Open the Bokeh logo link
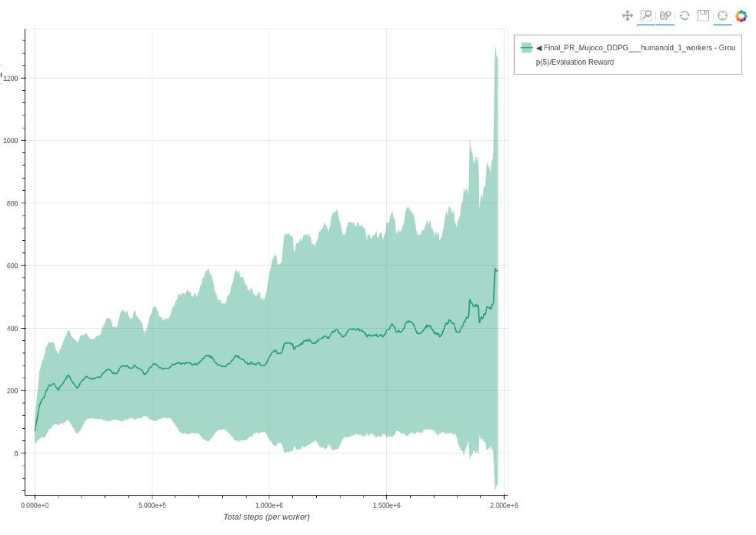This screenshot has height=535, width=756. point(741,15)
